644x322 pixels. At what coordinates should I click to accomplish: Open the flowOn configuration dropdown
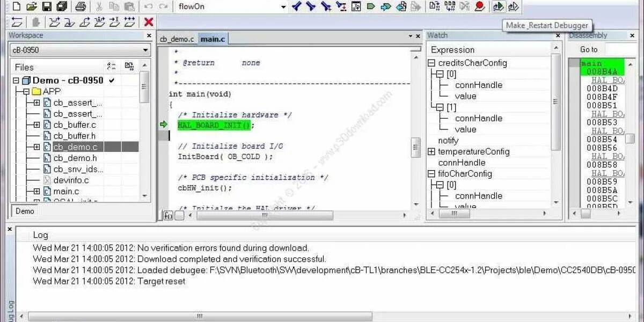pyautogui.click(x=283, y=6)
